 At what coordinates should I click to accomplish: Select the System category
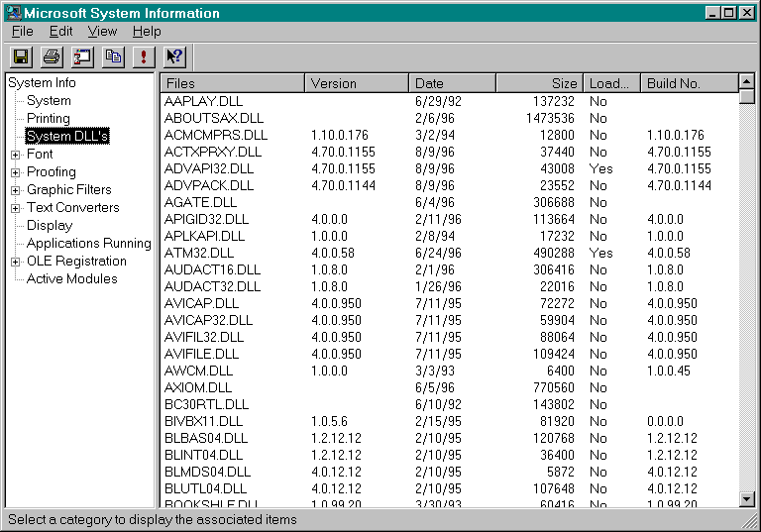click(49, 101)
